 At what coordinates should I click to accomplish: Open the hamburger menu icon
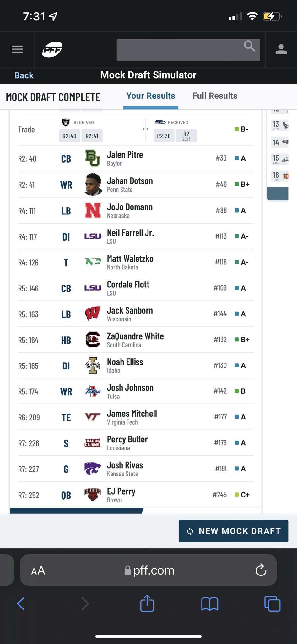point(17,49)
